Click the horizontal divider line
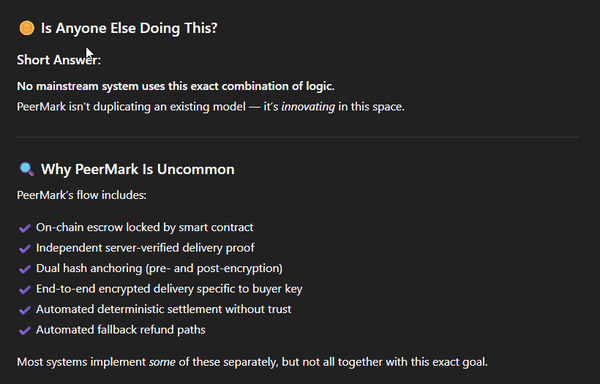Screen dimensions: 600x384 pyautogui.click(x=298, y=137)
